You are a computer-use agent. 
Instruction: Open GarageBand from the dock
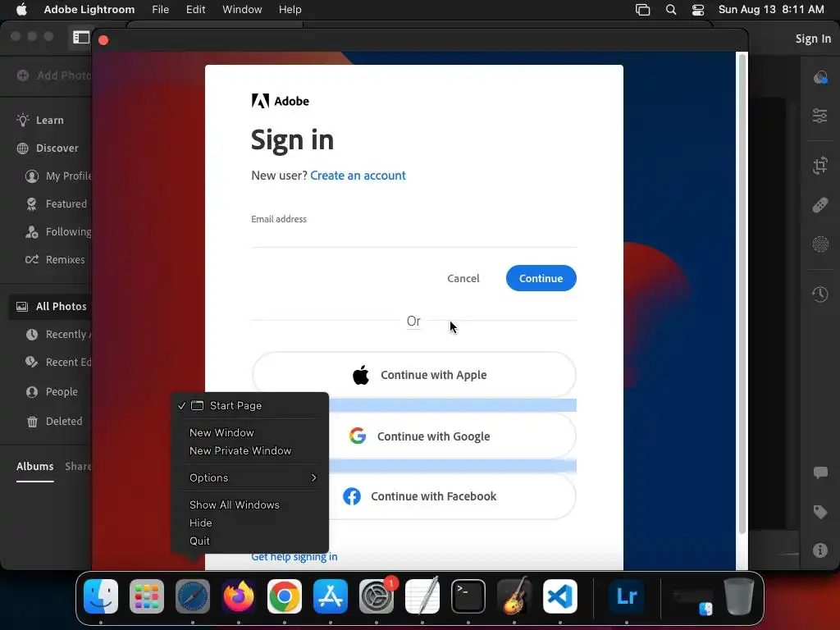(x=514, y=596)
